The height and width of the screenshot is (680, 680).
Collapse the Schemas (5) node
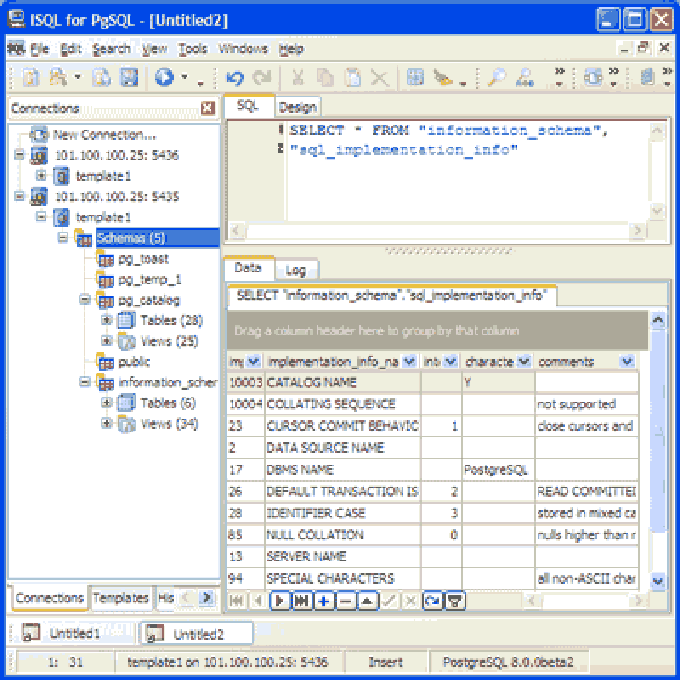(63, 237)
